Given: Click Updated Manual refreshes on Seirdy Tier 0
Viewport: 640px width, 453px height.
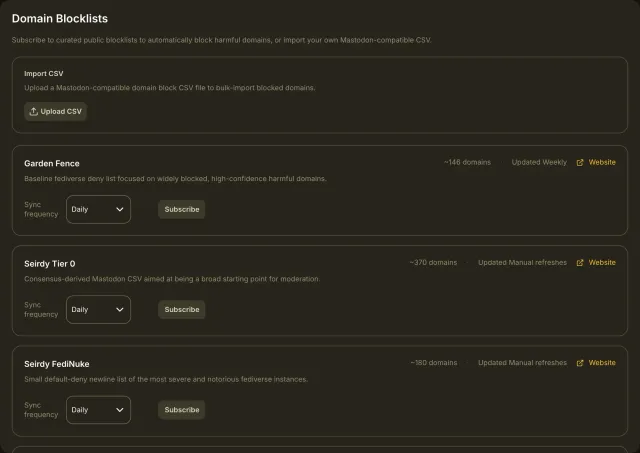Looking at the screenshot, I should [x=522, y=262].
